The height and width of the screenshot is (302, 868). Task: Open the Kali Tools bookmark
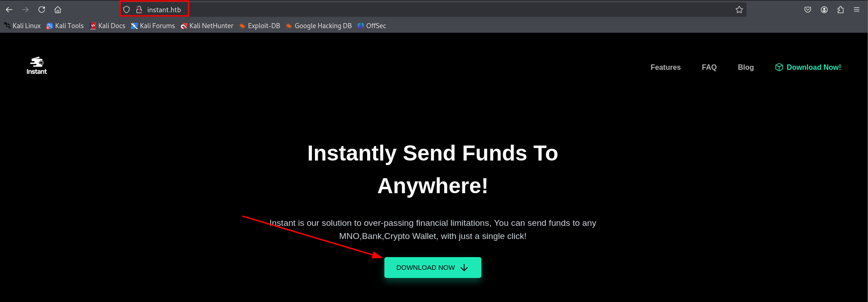65,26
